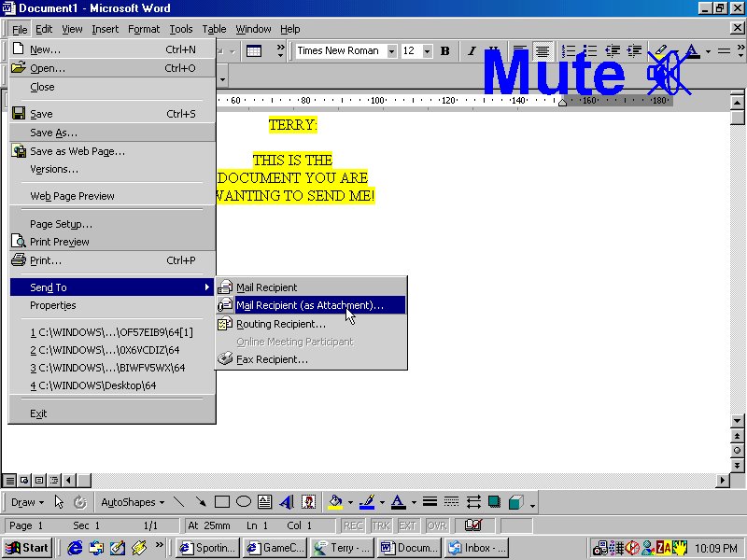Screen dimensions: 747x560
Task: Click Select Browse Object circle button
Action: pyautogui.click(x=737, y=451)
